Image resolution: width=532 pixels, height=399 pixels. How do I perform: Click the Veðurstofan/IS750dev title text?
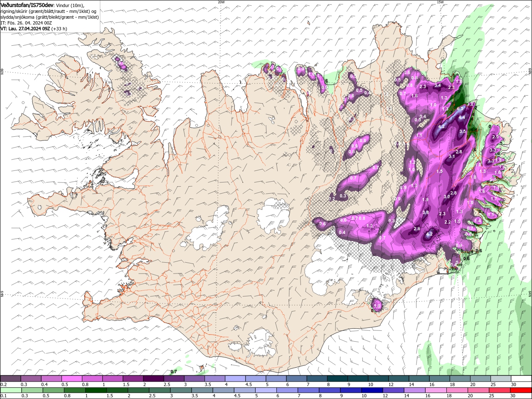pos(27,5)
